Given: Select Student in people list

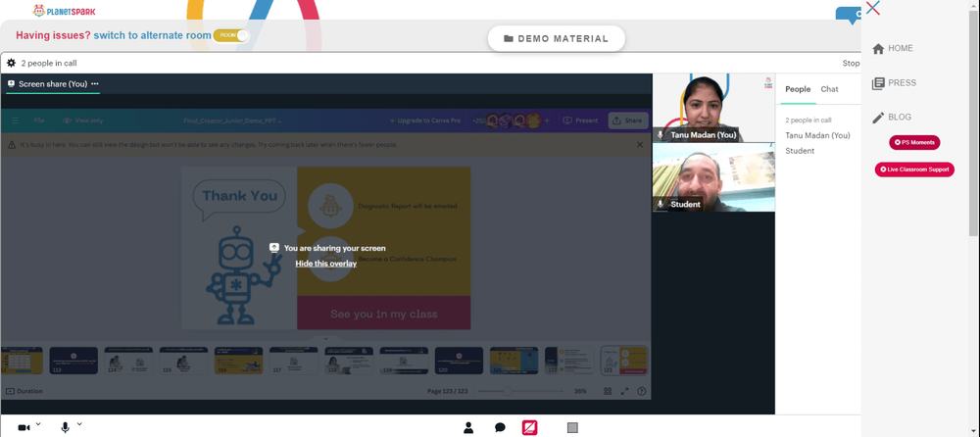Looking at the screenshot, I should point(800,151).
